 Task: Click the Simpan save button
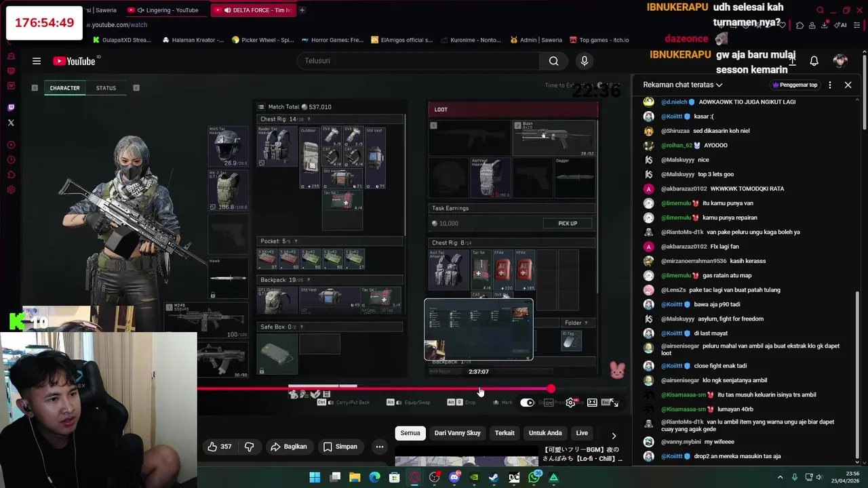point(340,447)
